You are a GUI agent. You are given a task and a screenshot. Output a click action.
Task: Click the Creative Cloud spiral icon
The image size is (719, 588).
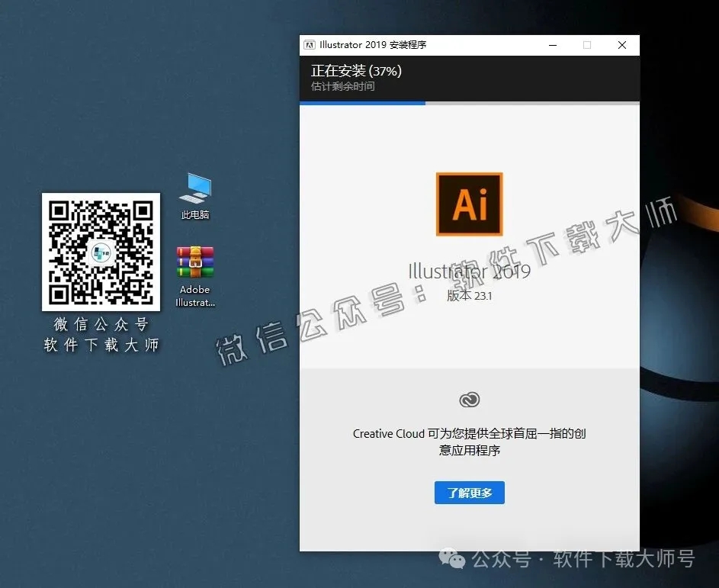pos(469,399)
